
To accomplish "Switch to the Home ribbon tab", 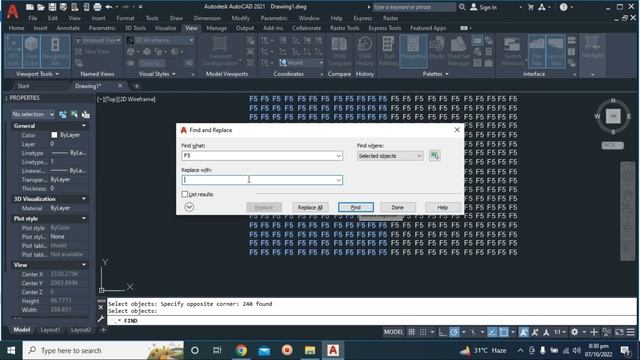I will click(x=16, y=28).
